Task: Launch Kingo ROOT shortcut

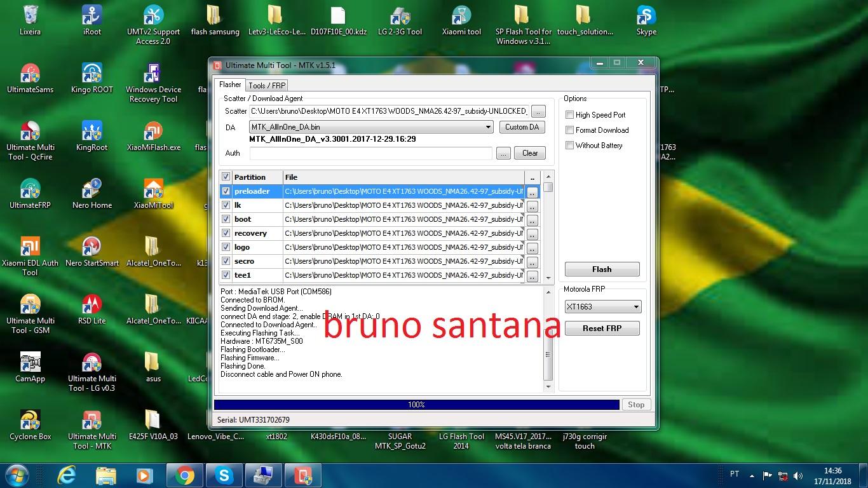Action: point(92,78)
